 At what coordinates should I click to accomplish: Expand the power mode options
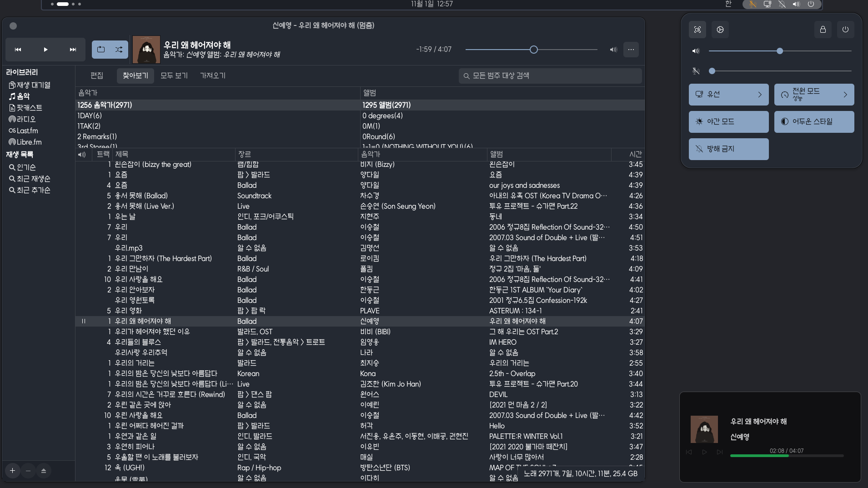click(845, 95)
